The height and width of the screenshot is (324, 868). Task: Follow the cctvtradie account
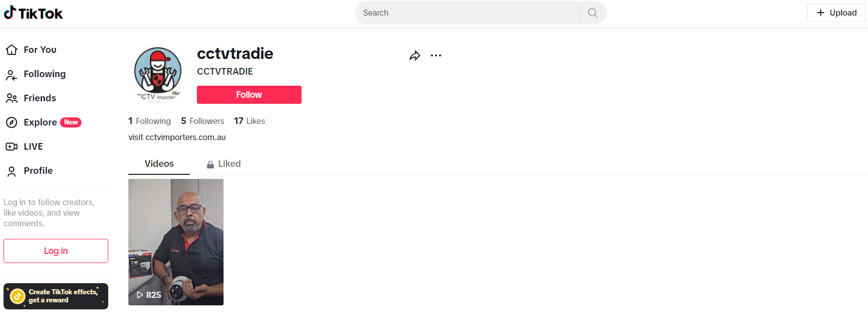point(249,95)
